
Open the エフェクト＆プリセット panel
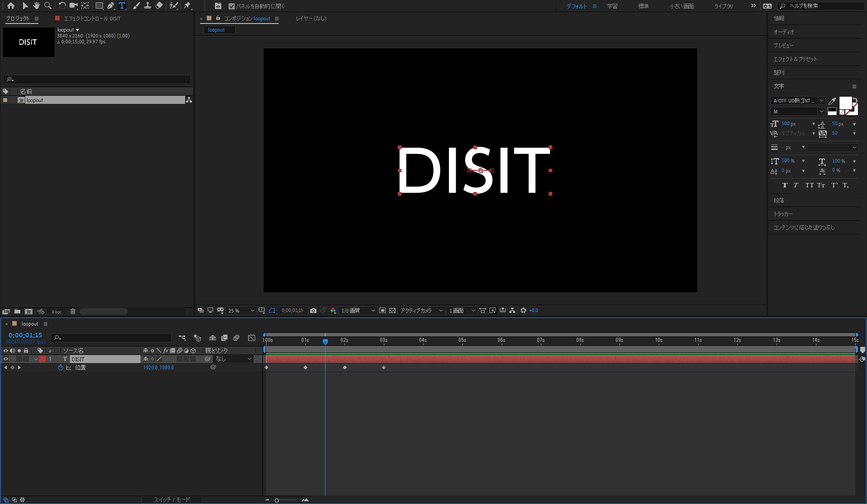(795, 59)
